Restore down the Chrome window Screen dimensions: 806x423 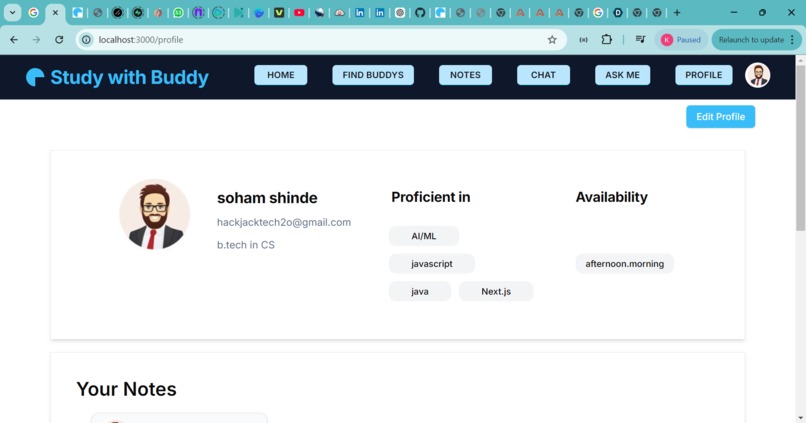(x=762, y=13)
